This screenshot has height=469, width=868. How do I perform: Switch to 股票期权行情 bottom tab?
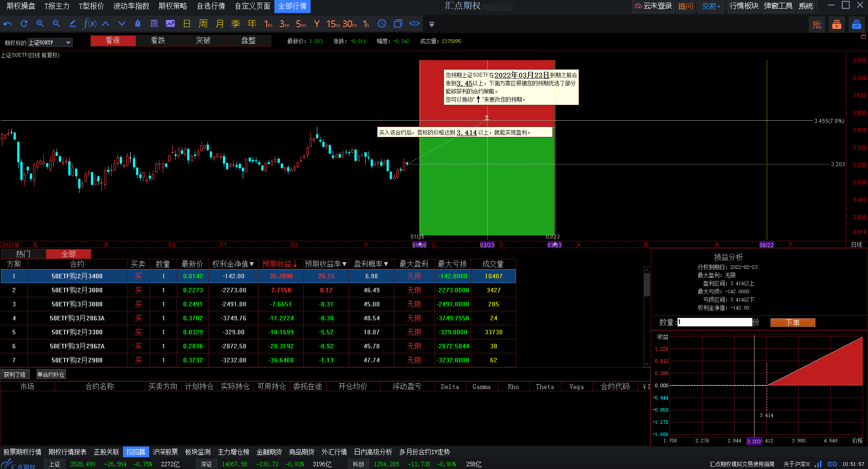click(x=22, y=452)
